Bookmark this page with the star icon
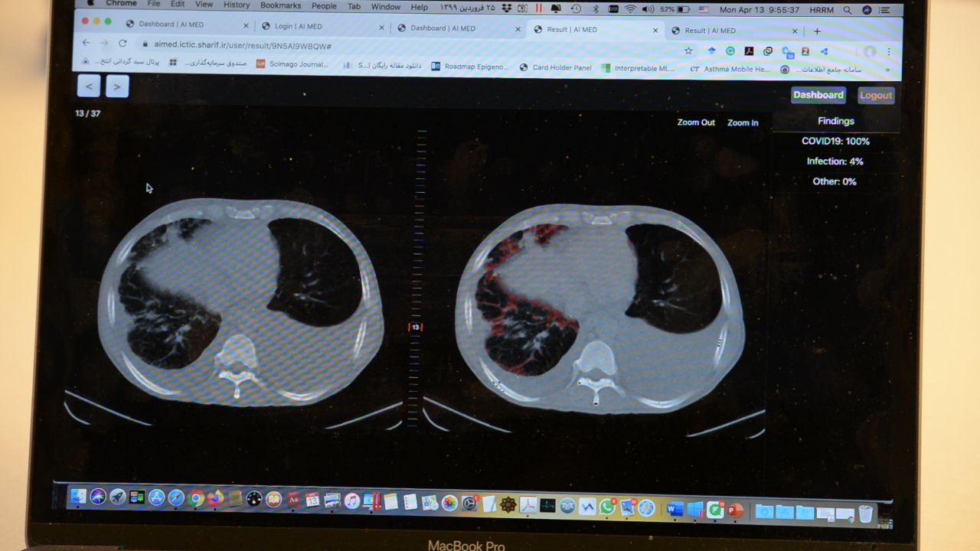 pos(688,51)
